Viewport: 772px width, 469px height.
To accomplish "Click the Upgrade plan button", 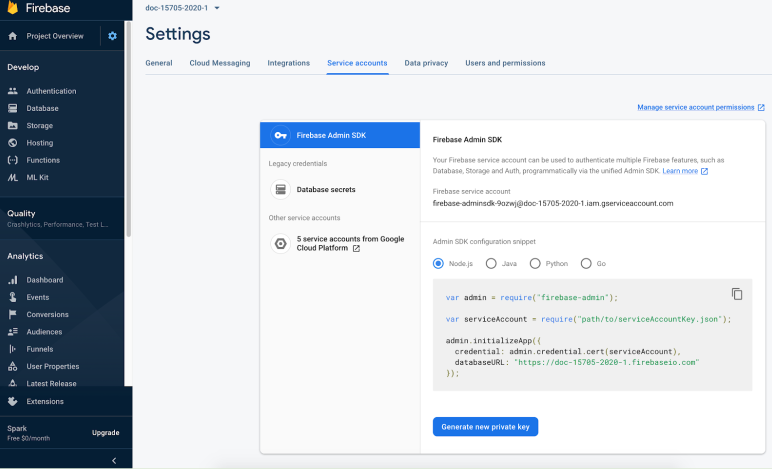I will tap(105, 433).
